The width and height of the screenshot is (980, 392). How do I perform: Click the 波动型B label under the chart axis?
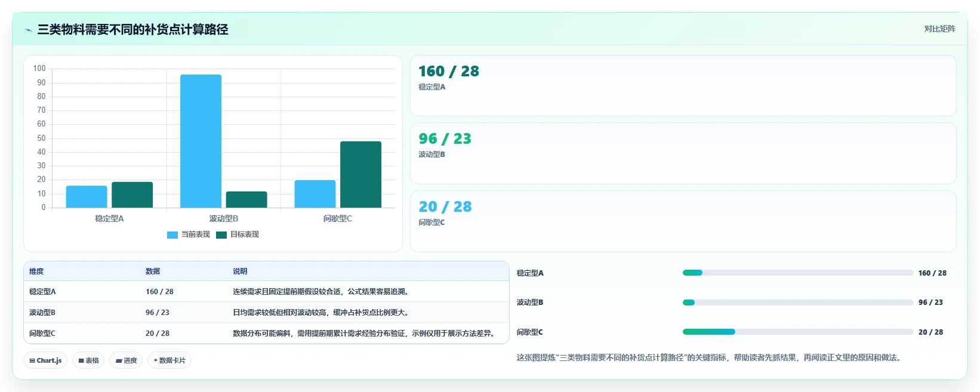click(x=224, y=219)
